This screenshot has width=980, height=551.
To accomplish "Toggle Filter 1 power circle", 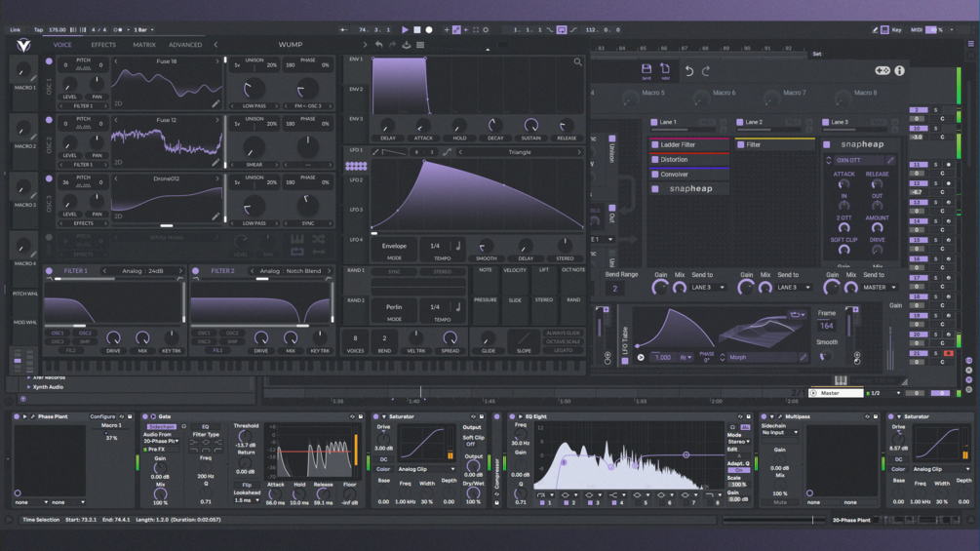I will 49,270.
